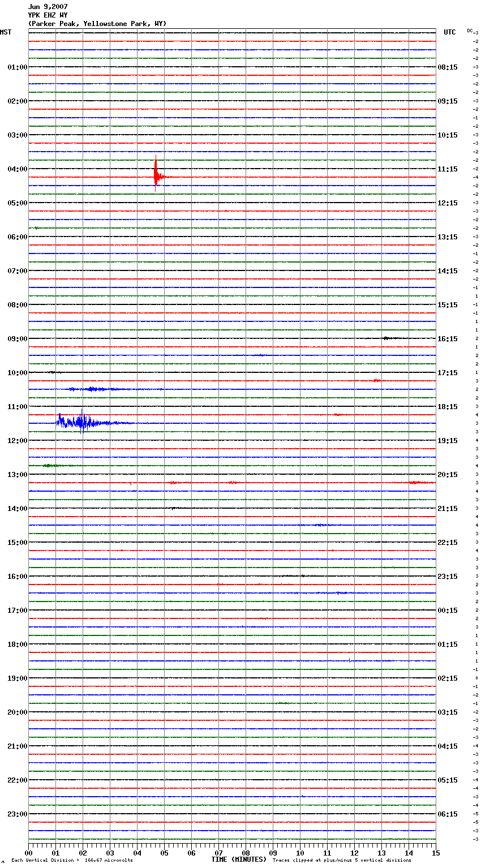Click the 14:15 UTC time label

tap(448, 271)
